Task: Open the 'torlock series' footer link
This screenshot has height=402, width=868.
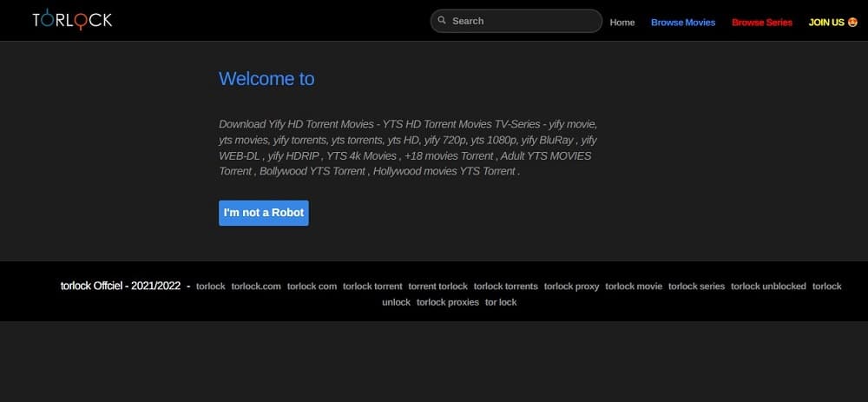Action: tap(696, 287)
